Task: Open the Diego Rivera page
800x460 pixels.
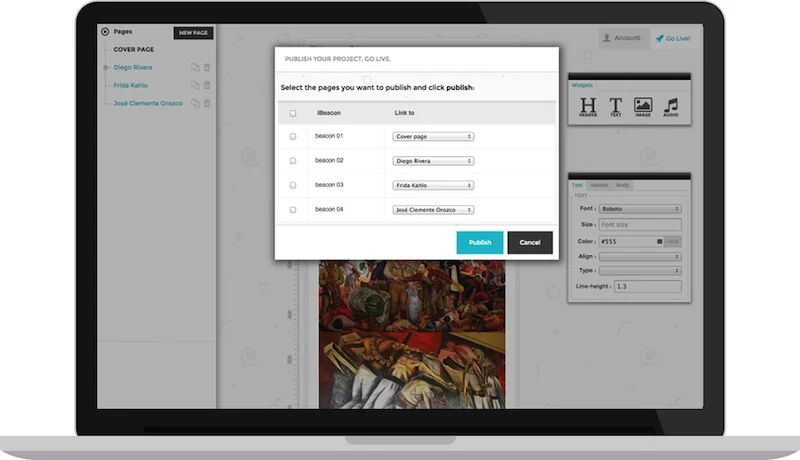Action: click(133, 67)
